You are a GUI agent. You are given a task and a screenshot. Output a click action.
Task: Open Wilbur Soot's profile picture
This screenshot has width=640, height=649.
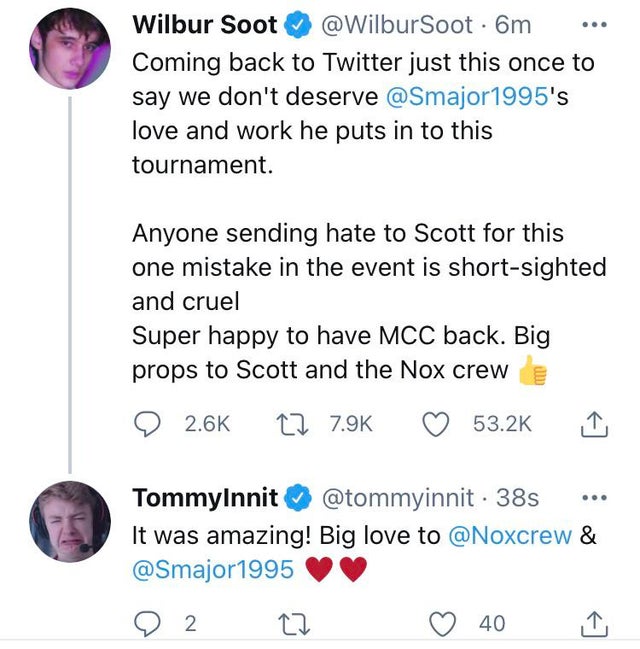(70, 48)
